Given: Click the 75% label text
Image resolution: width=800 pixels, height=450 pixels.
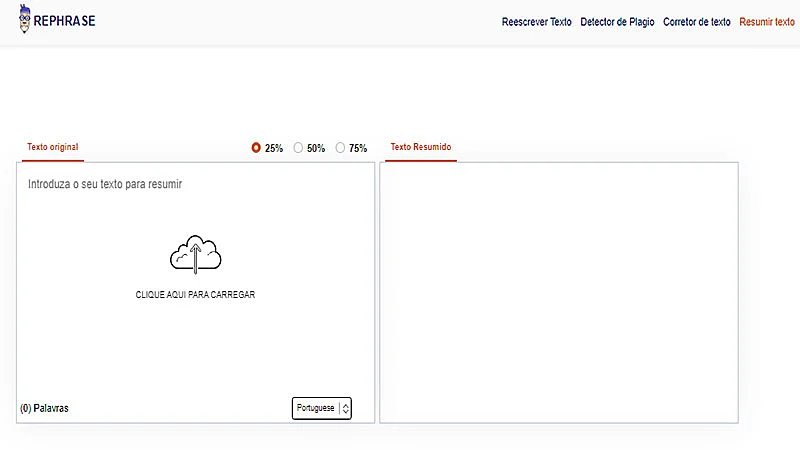Looking at the screenshot, I should (358, 148).
